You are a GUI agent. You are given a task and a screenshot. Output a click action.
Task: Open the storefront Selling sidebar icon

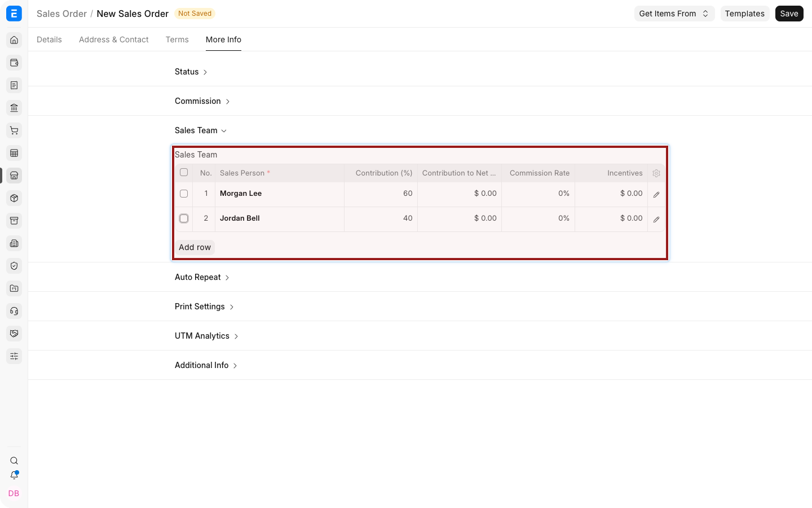click(x=14, y=176)
